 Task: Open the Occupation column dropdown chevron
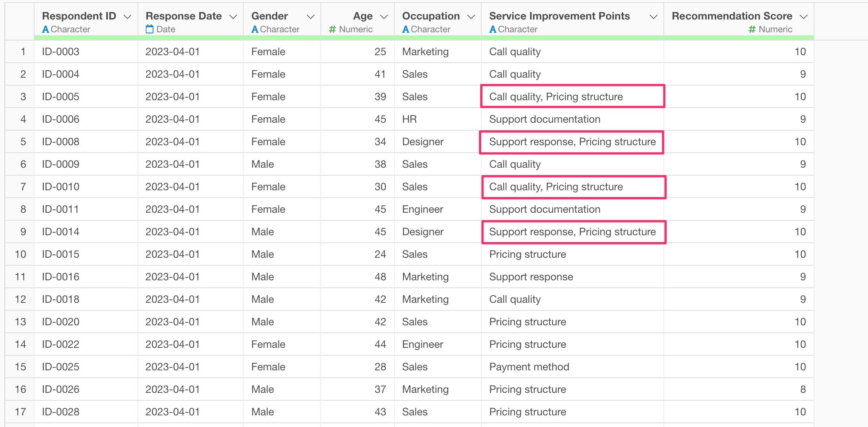(471, 17)
